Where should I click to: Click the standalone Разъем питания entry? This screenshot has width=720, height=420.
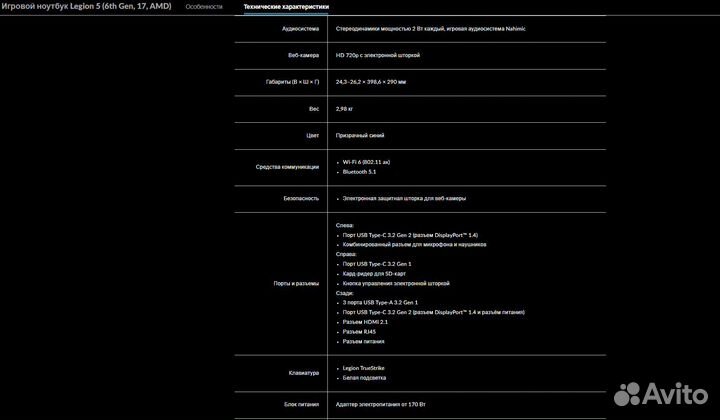(364, 342)
